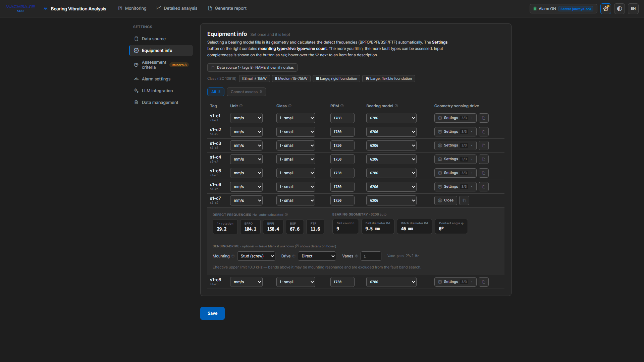Open settings gear icon in top bar
Screen dimensions: 644x362
(605, 9)
